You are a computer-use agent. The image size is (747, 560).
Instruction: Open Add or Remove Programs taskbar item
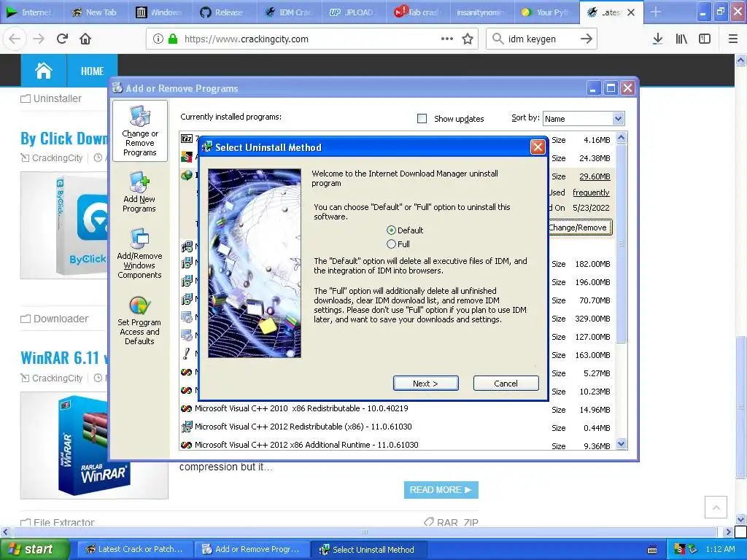(251, 550)
